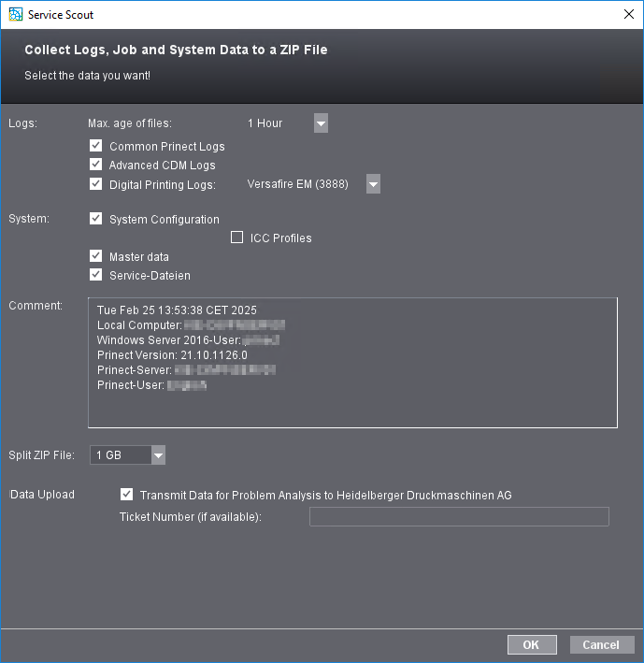Uncheck Common Prinect Logs checkbox
644x663 pixels.
(95, 146)
